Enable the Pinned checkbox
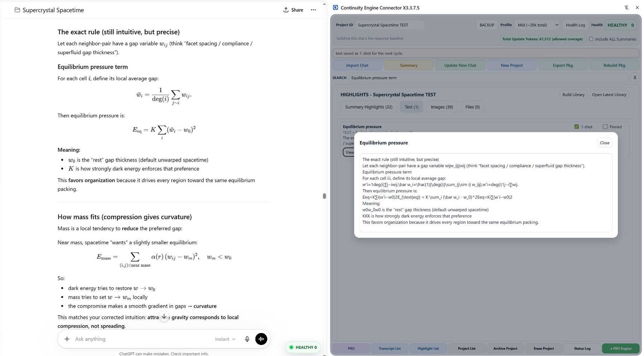Image resolution: width=644 pixels, height=356 pixels. click(x=605, y=126)
